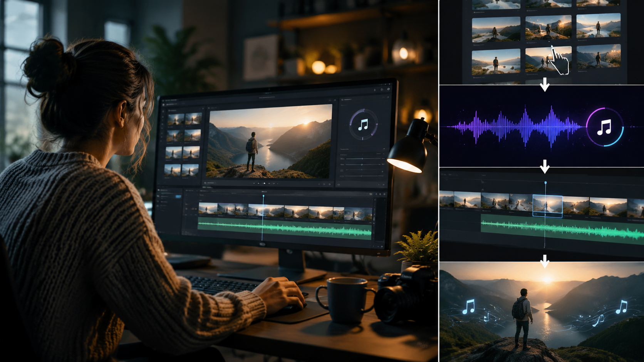Click the hiker preview video on the monitor

pyautogui.click(x=270, y=142)
